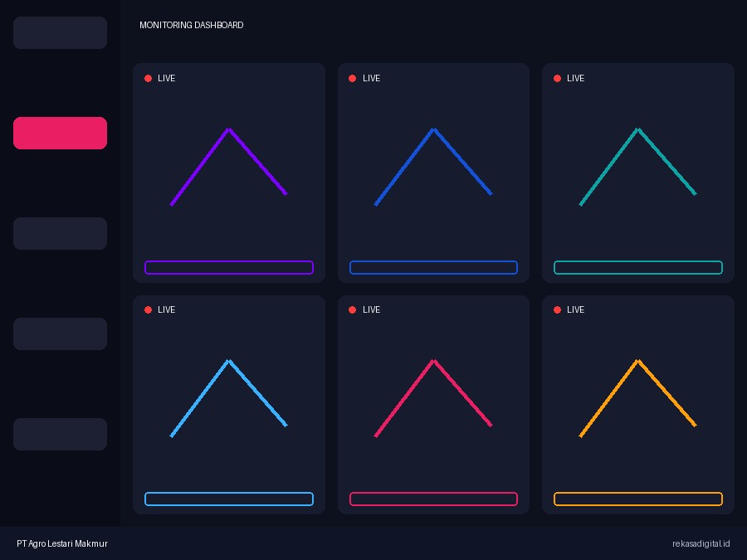747x560 pixels.
Task: Open the bottom gray sidebar item
Action: [60, 434]
